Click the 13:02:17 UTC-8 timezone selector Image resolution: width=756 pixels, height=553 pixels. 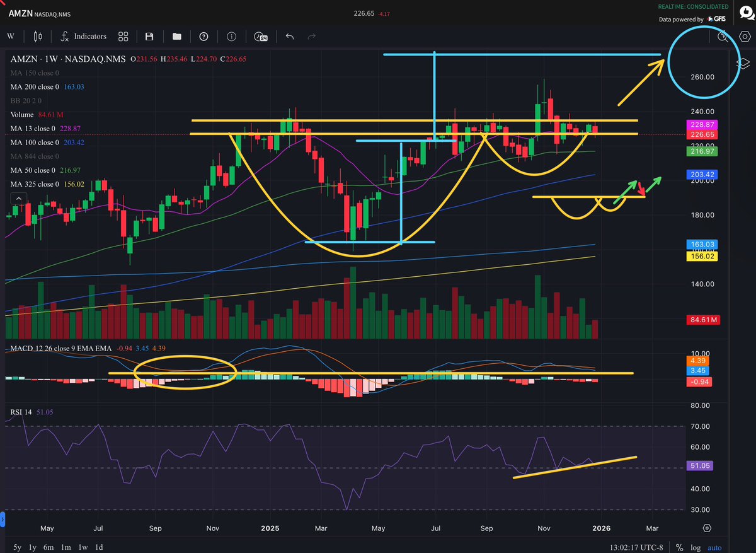pyautogui.click(x=636, y=547)
